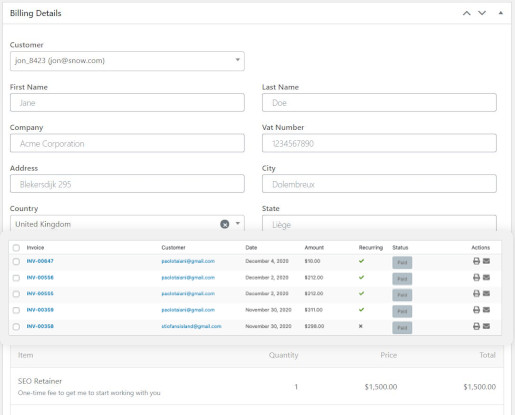Screen dimensions: 515x415
Task: Tick the checkbox for INV-00556
Action: point(16,278)
